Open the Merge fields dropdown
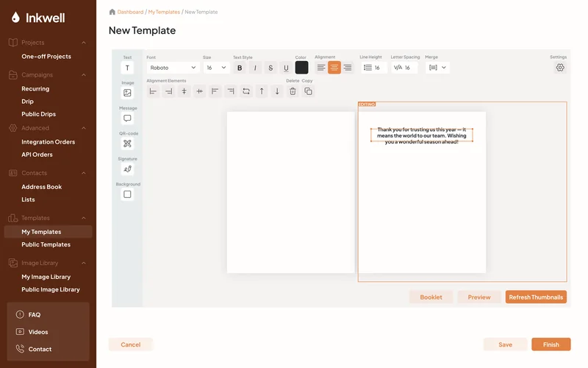 437,68
